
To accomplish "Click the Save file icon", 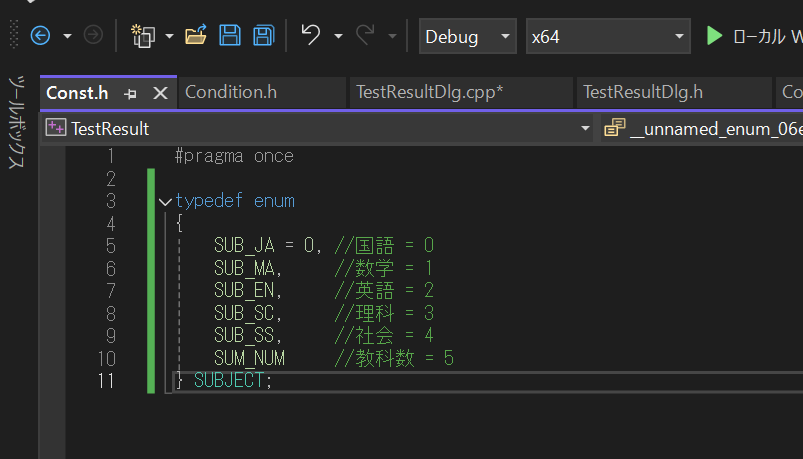I will [x=230, y=36].
